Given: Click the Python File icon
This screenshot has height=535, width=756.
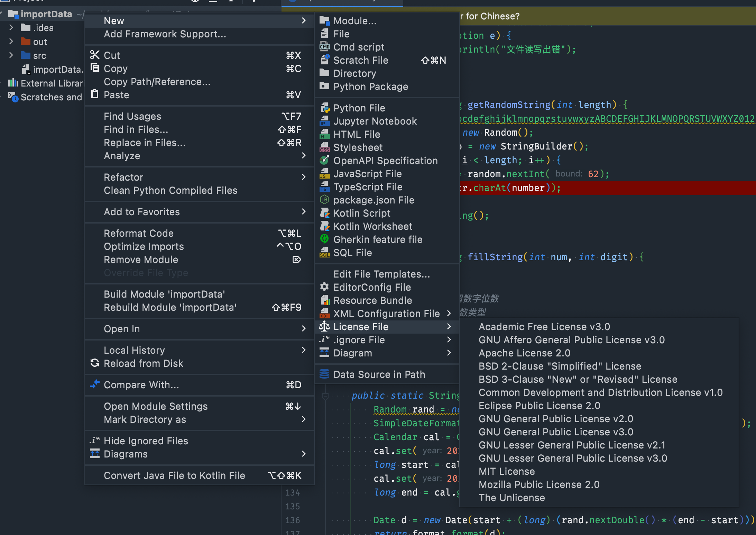Looking at the screenshot, I should 324,108.
